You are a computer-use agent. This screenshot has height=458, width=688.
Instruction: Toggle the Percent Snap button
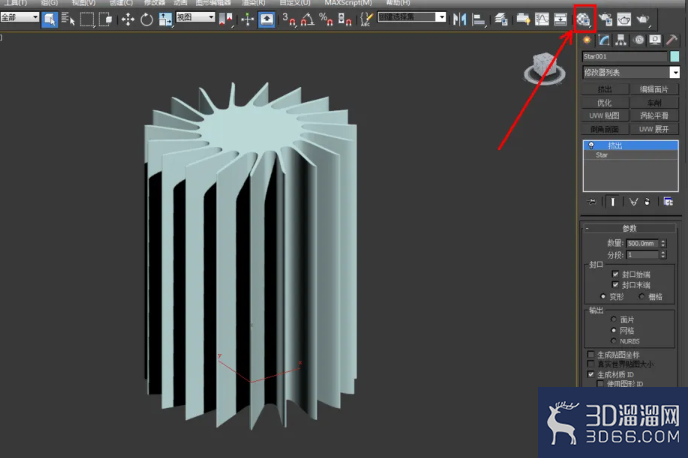pyautogui.click(x=326, y=19)
